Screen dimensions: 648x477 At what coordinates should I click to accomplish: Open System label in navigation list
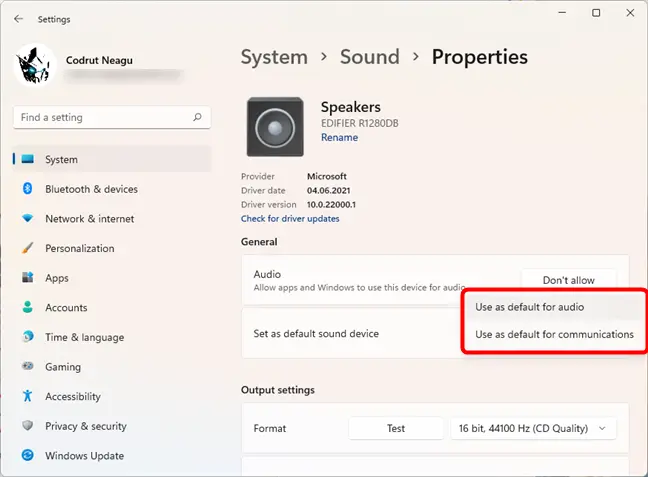(61, 160)
